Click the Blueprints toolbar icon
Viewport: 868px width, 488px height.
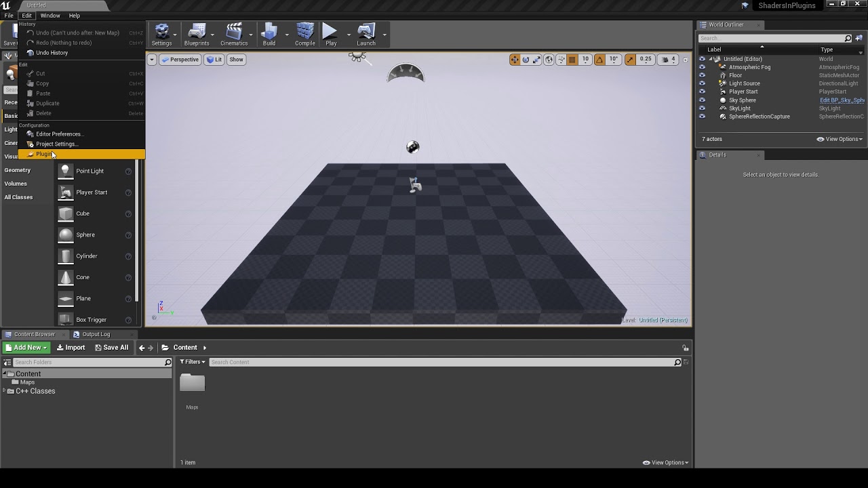pos(197,35)
